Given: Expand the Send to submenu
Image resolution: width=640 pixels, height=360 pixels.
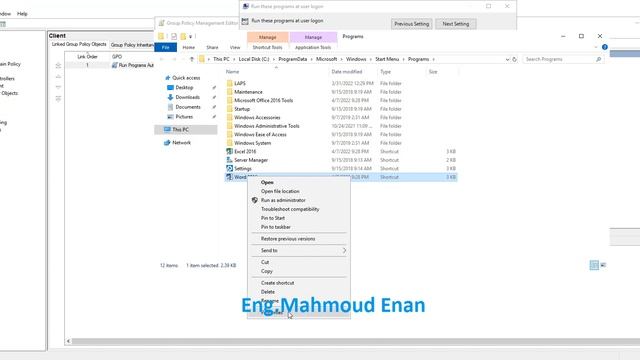Looking at the screenshot, I should point(299,250).
